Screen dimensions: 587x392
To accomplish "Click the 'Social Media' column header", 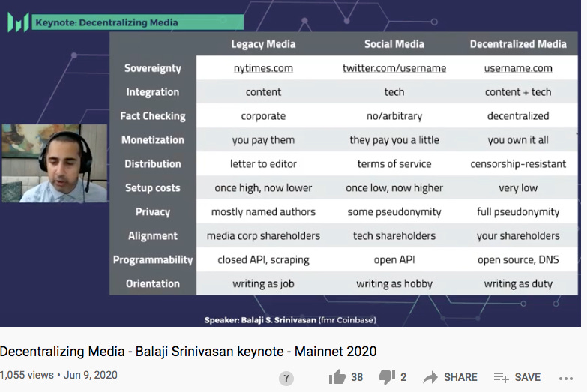I will click(394, 44).
